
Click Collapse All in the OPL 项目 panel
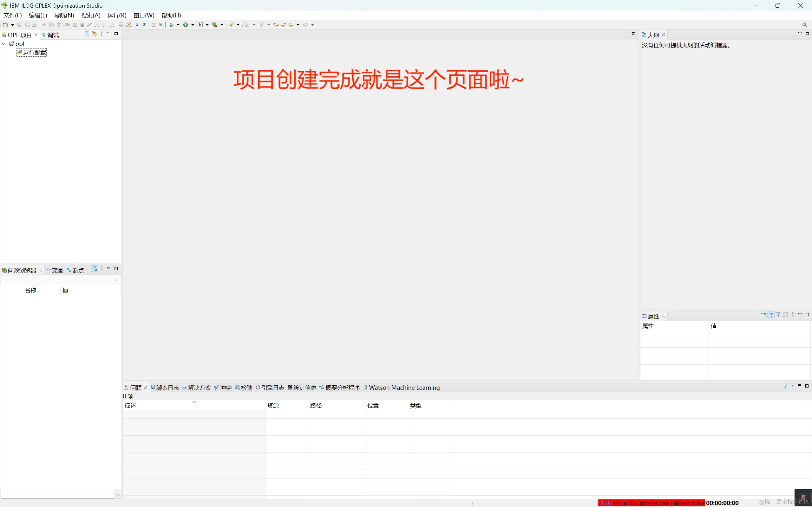pyautogui.click(x=87, y=34)
